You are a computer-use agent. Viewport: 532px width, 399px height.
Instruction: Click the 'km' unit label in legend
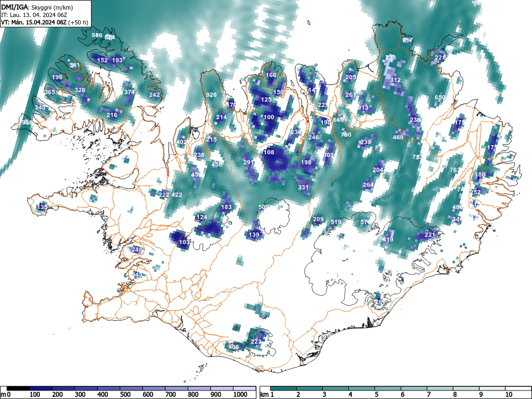(264, 395)
